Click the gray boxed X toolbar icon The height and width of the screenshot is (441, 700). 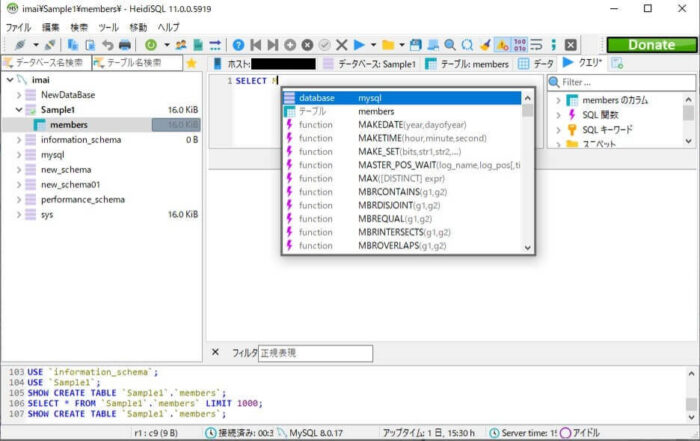click(x=571, y=45)
